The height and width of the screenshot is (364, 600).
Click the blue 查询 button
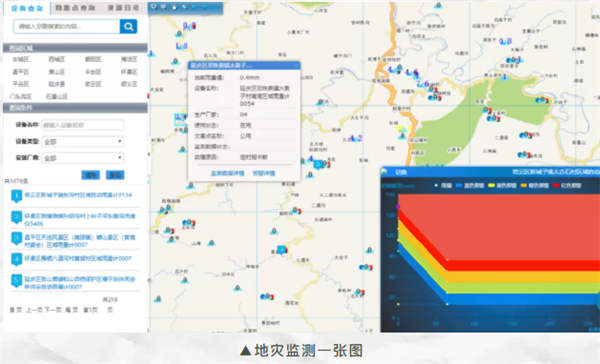pos(91,175)
